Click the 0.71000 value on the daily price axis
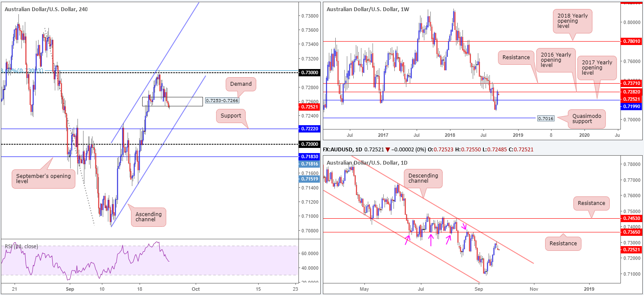Viewport: 644px width, 295px height. pyautogui.click(x=632, y=274)
